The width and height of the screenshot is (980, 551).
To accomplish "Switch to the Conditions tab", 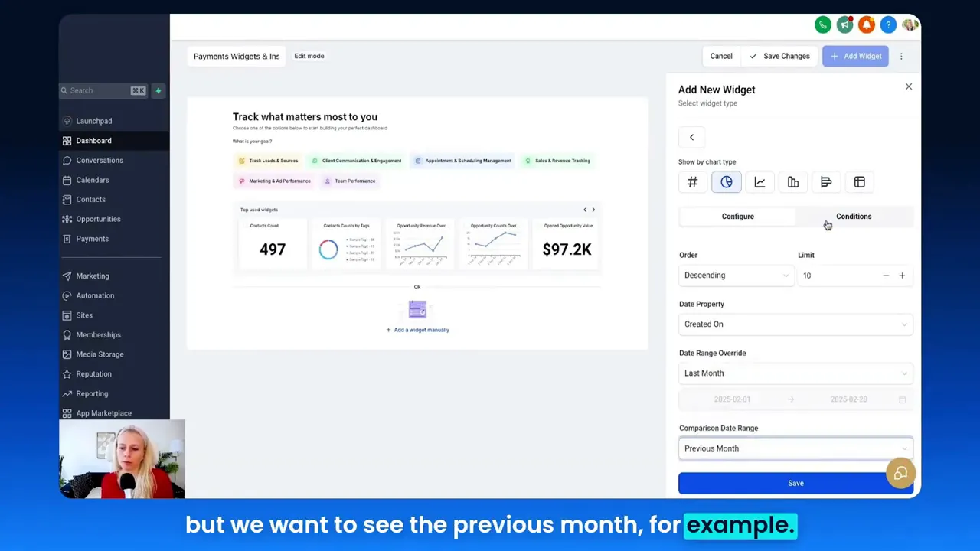I will tap(854, 217).
